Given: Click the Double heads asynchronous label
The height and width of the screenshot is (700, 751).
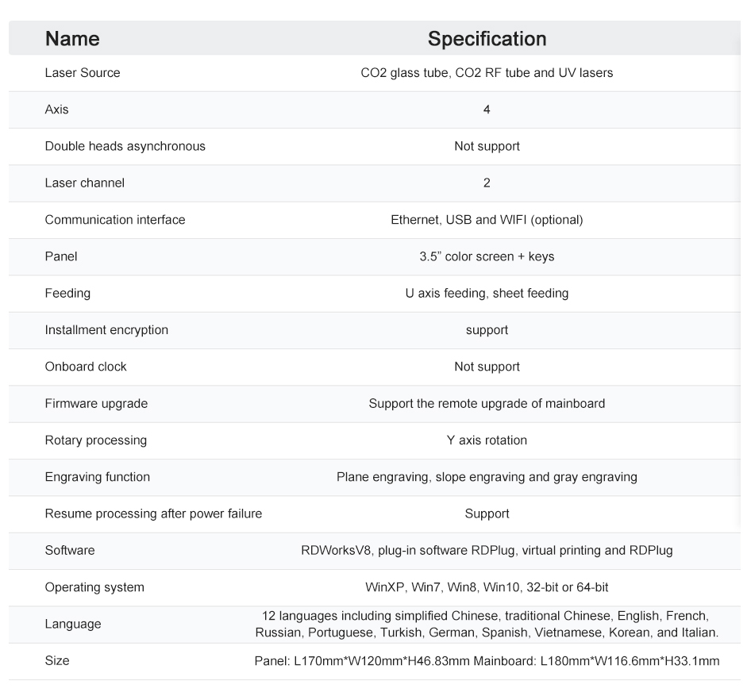Looking at the screenshot, I should [125, 146].
